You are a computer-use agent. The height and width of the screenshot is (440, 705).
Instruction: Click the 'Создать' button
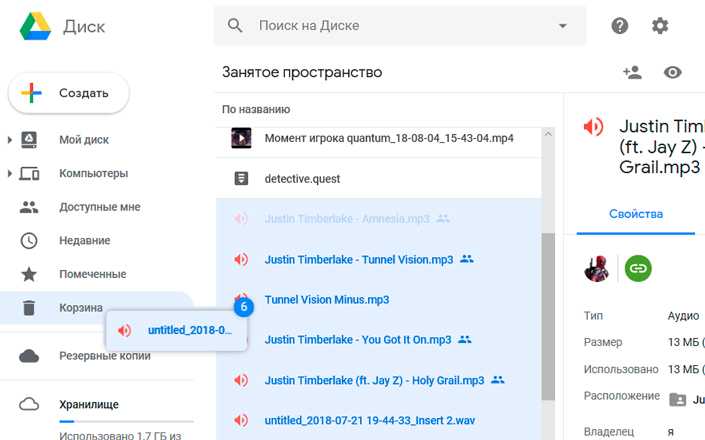click(69, 93)
